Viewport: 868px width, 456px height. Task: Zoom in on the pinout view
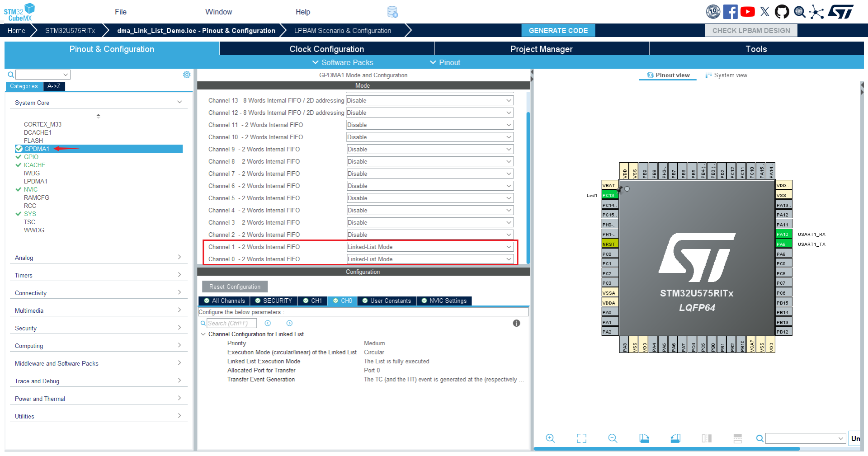click(550, 438)
